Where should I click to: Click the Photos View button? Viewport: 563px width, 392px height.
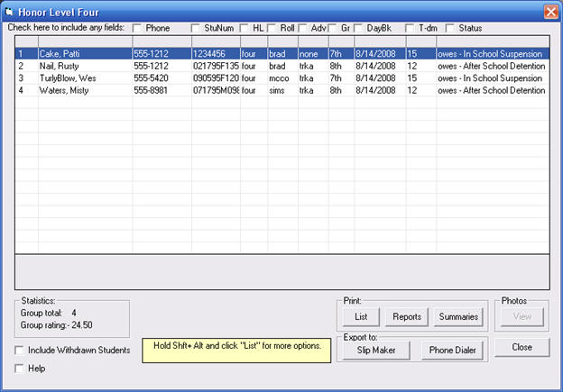point(521,316)
